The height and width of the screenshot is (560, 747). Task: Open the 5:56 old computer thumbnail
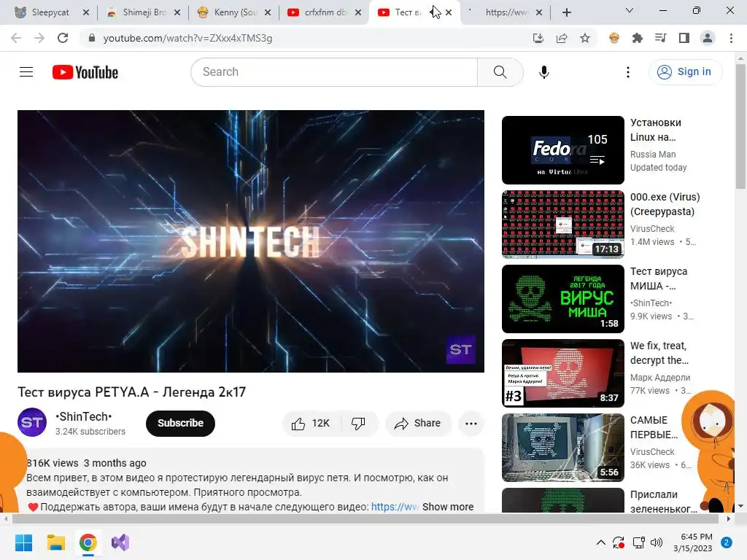point(563,447)
